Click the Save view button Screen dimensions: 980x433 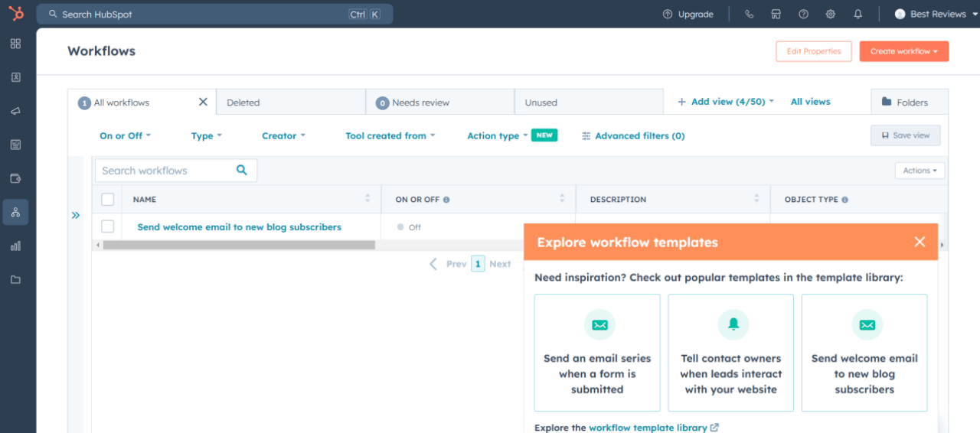coord(905,135)
